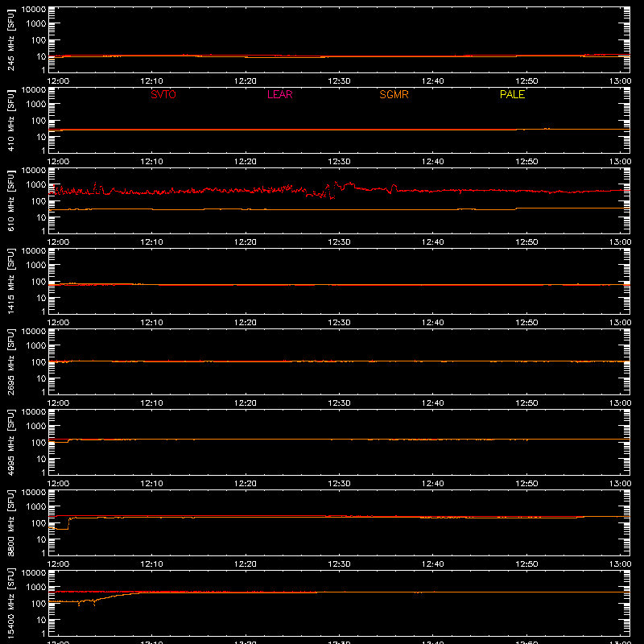The height and width of the screenshot is (644, 644).
Task: Click the 12:50 time label of 2695 MHz plot
Action: click(x=526, y=403)
